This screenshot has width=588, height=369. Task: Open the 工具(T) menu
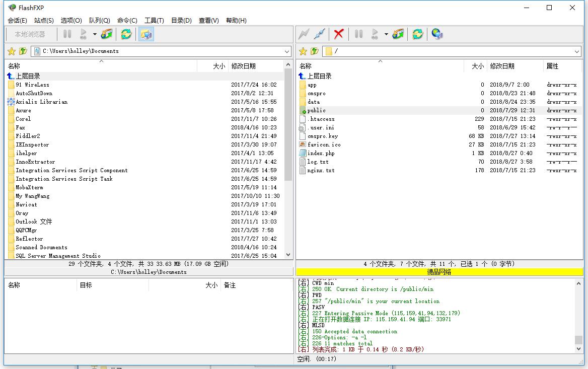click(x=154, y=21)
